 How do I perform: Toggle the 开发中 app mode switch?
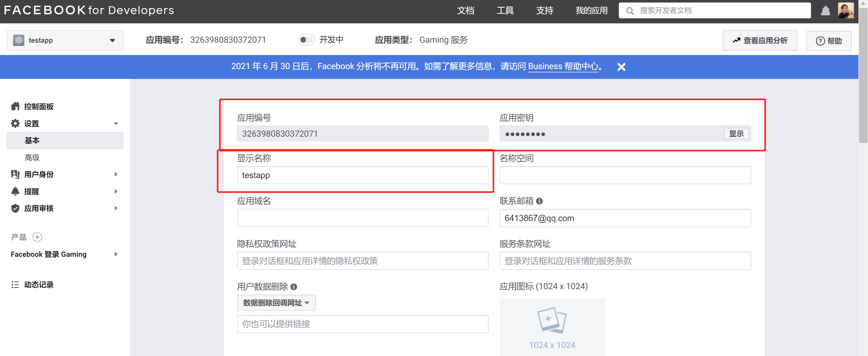coord(306,40)
